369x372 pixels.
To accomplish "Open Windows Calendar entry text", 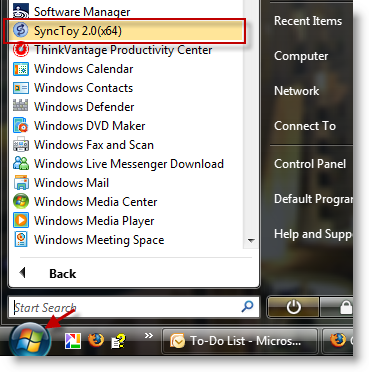I will coord(83,69).
